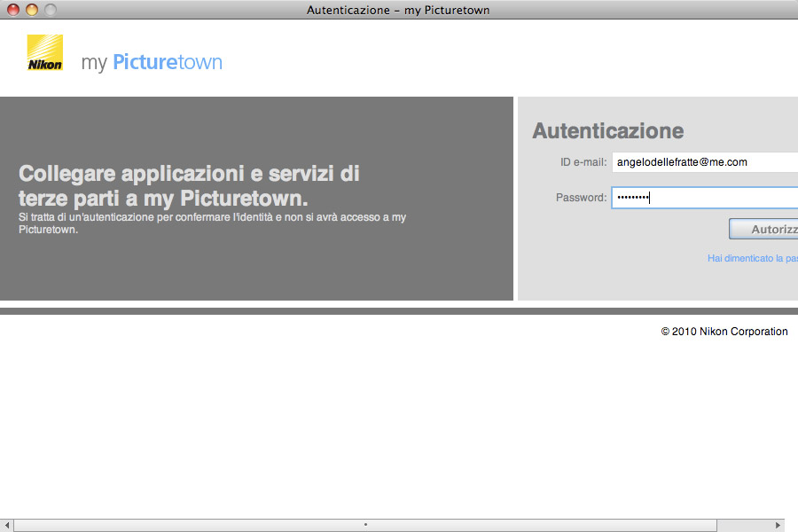Screen dimensions: 798x532
Task: Click the © 2010 Nikon Corporation text
Action: point(724,332)
